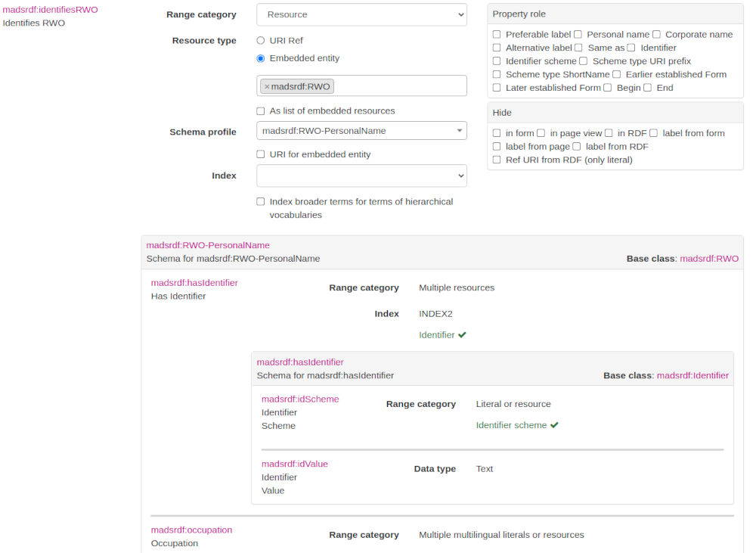
Task: Click inside the resource type tag input field
Action: (401, 86)
